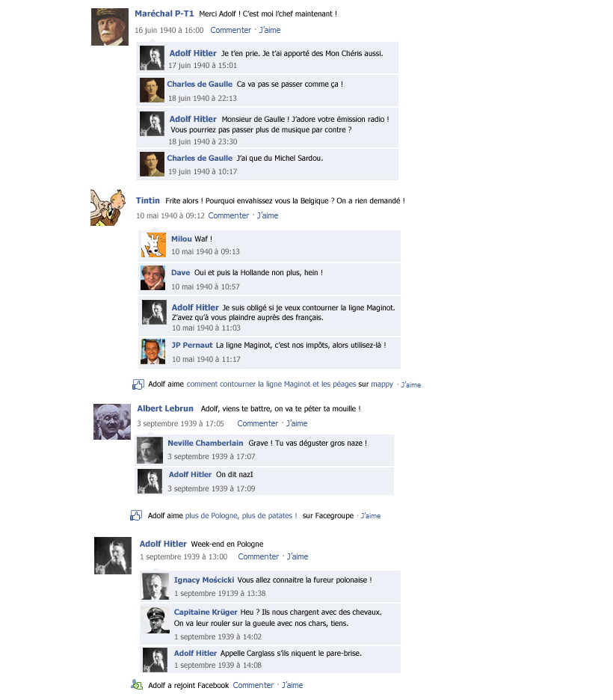
Task: Click J'aime under 'Week-end en Pologne' post
Action: click(298, 556)
